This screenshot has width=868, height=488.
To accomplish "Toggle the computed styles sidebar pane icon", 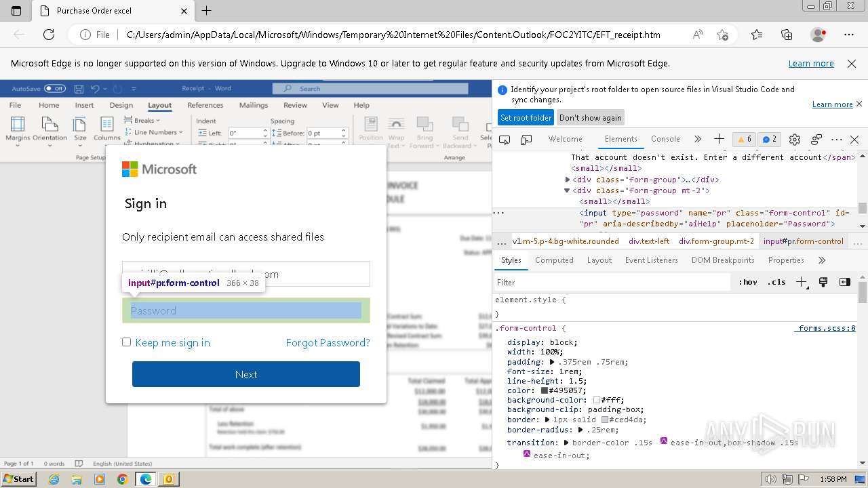I will point(844,282).
